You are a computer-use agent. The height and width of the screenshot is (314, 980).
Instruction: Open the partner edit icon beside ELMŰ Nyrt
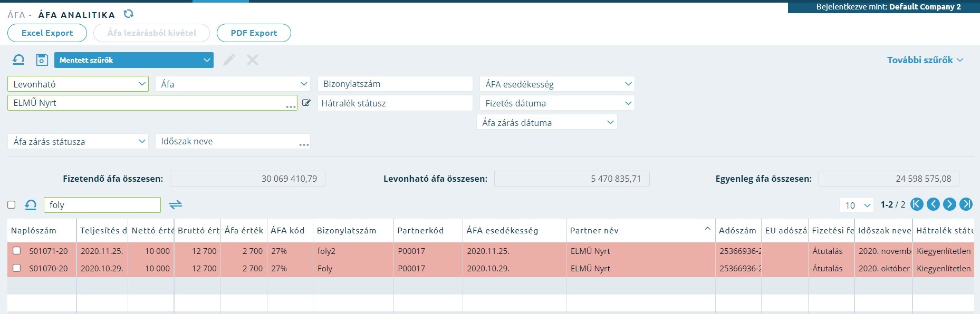[306, 103]
